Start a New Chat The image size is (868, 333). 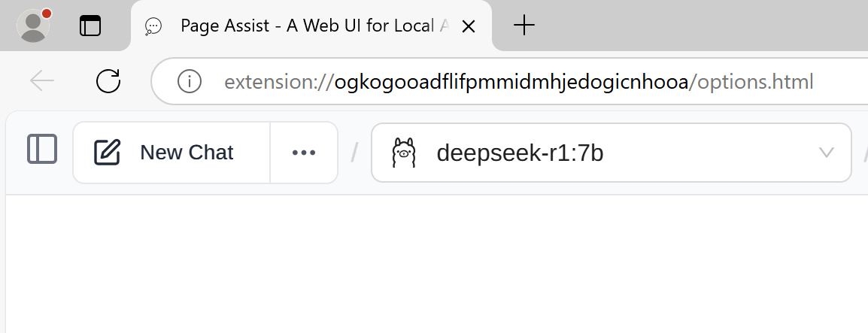point(171,153)
